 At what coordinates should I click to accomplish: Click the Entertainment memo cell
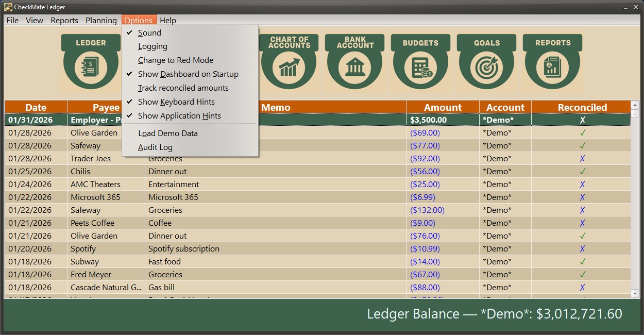(x=276, y=185)
